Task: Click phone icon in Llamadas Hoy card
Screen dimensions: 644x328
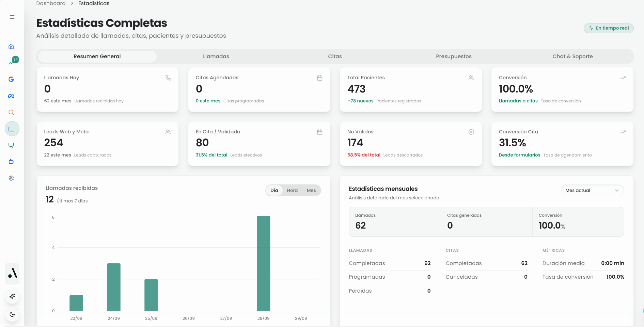Action: click(x=168, y=78)
